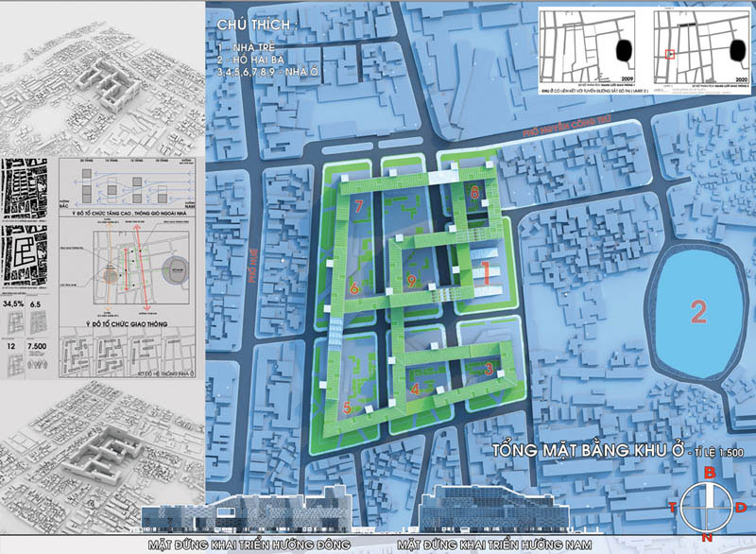Click the large number 2 on the lake
Image resolution: width=756 pixels, height=554 pixels.
coord(698,311)
